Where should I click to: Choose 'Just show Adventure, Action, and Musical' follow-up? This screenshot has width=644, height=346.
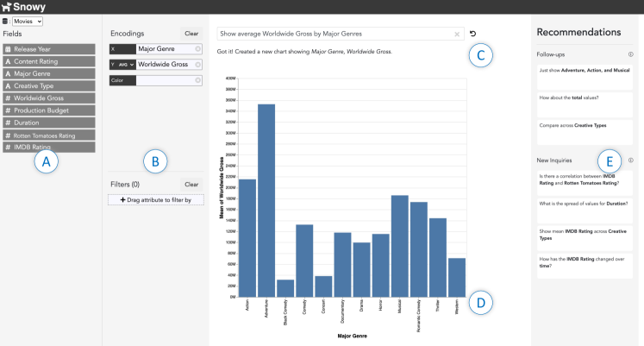pyautogui.click(x=585, y=78)
